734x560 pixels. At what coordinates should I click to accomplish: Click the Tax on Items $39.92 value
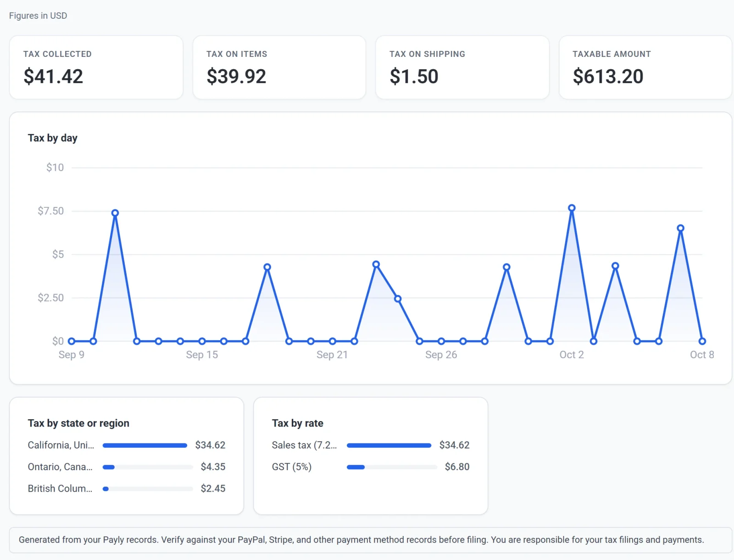tap(236, 76)
